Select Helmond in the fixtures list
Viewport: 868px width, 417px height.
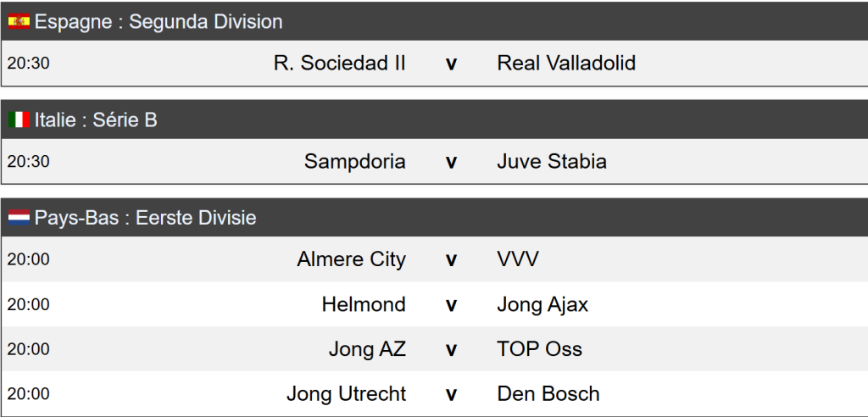[x=364, y=304]
